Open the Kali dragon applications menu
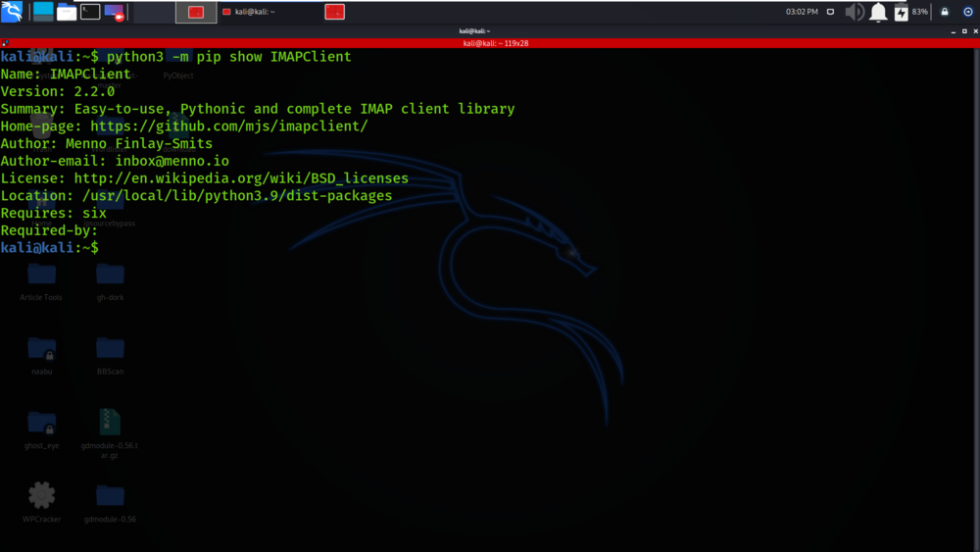The height and width of the screenshot is (552, 980). pyautogui.click(x=12, y=11)
